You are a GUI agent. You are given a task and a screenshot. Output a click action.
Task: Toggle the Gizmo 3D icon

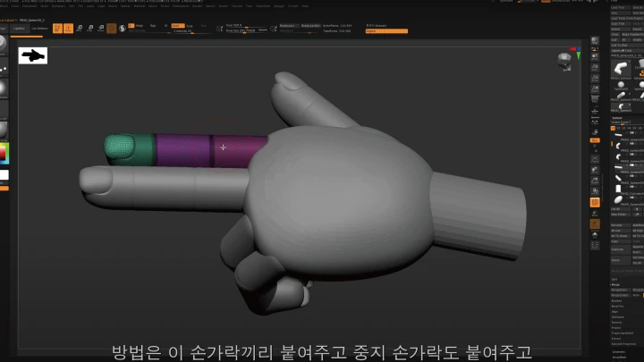(111, 29)
